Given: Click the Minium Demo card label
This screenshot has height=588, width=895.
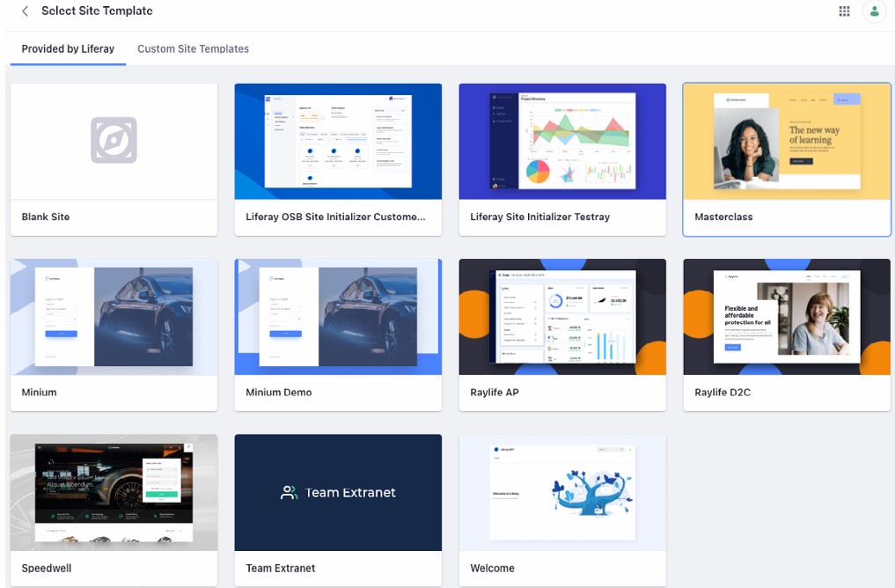Looking at the screenshot, I should pos(279,393).
